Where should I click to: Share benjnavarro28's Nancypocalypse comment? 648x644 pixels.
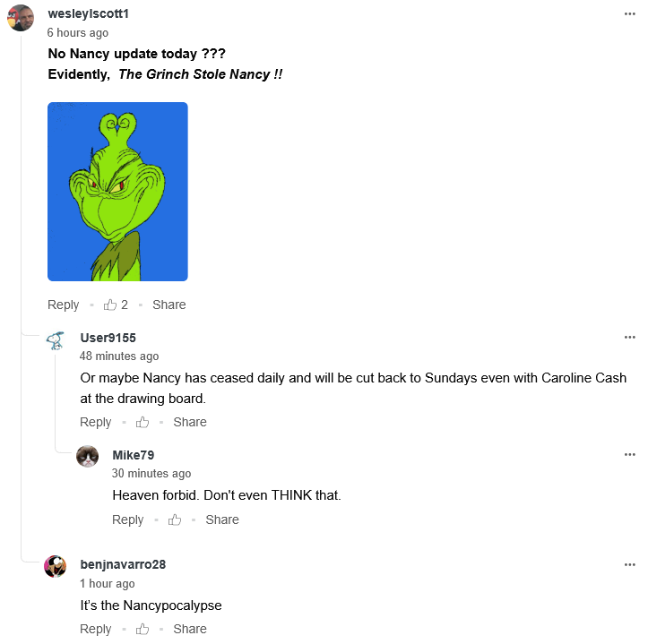coord(190,629)
